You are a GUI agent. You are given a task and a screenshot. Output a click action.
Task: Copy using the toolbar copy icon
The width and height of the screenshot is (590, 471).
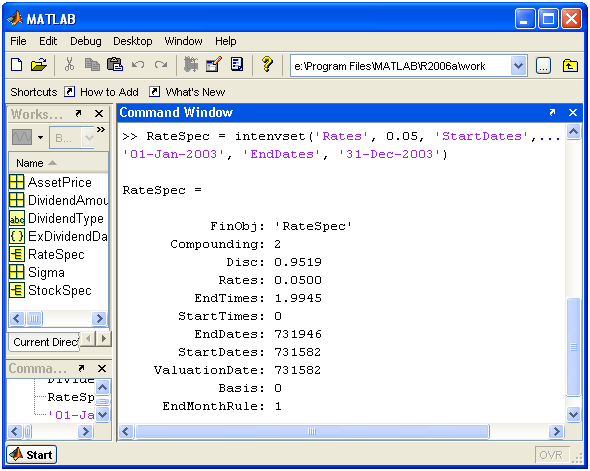(x=92, y=65)
